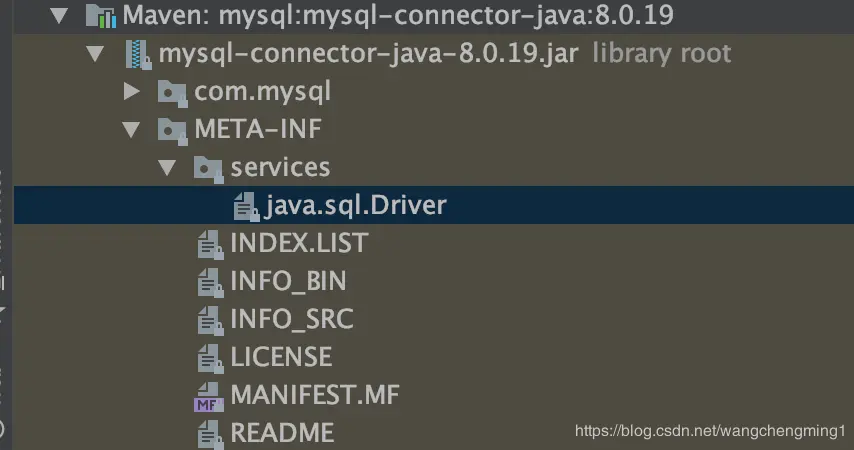Select the META-INF folder label
This screenshot has height=450, width=854.
tap(258, 129)
